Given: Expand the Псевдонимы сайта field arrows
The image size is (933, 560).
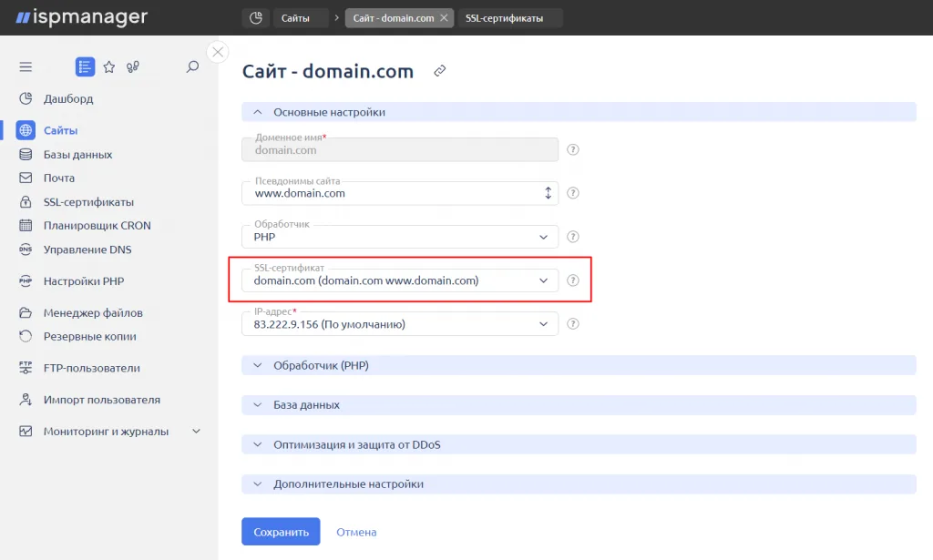Looking at the screenshot, I should pyautogui.click(x=548, y=193).
